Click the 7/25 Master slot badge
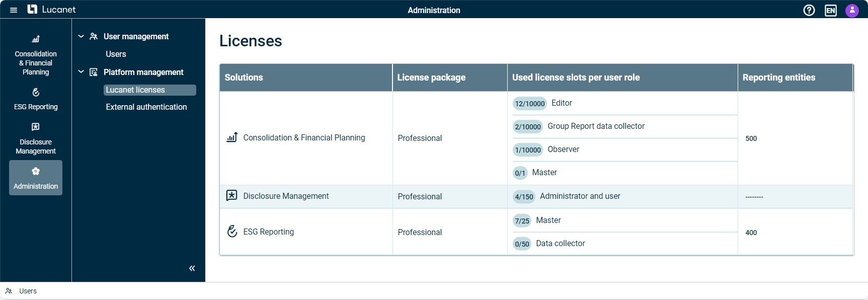 pyautogui.click(x=522, y=221)
